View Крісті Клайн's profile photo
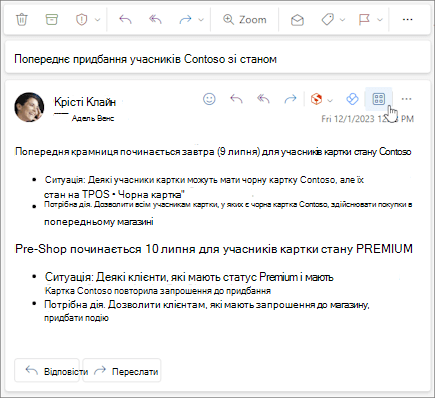Screen dimensions: 435x398 coord(29,107)
